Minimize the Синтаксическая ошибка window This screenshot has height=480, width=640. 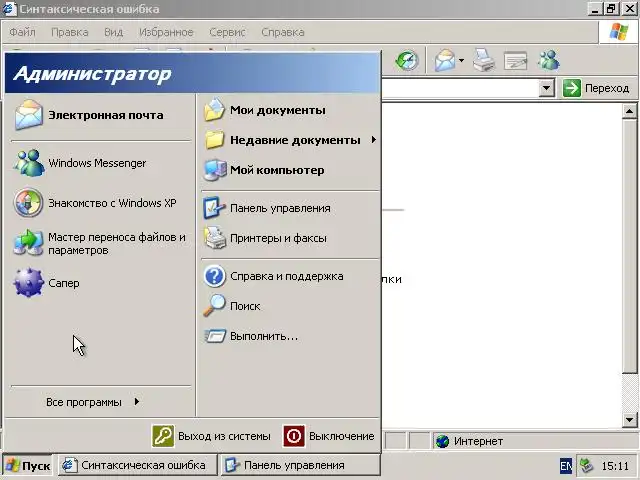(x=595, y=8)
